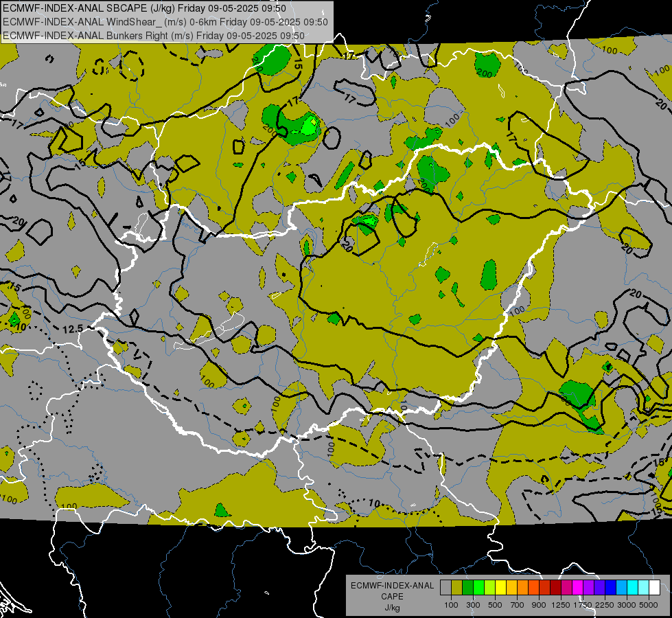Click legend tick value 100

[451, 605]
